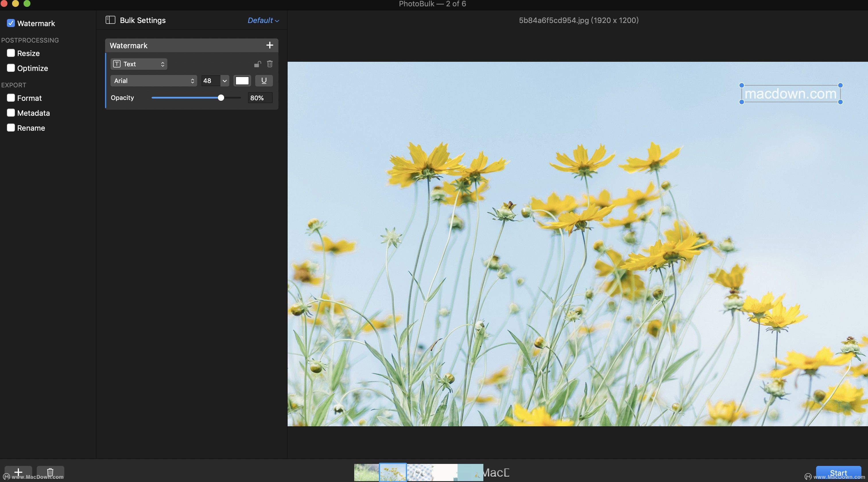The height and width of the screenshot is (482, 868).
Task: Select the first thumbnail in the filmstrip
Action: pyautogui.click(x=366, y=472)
